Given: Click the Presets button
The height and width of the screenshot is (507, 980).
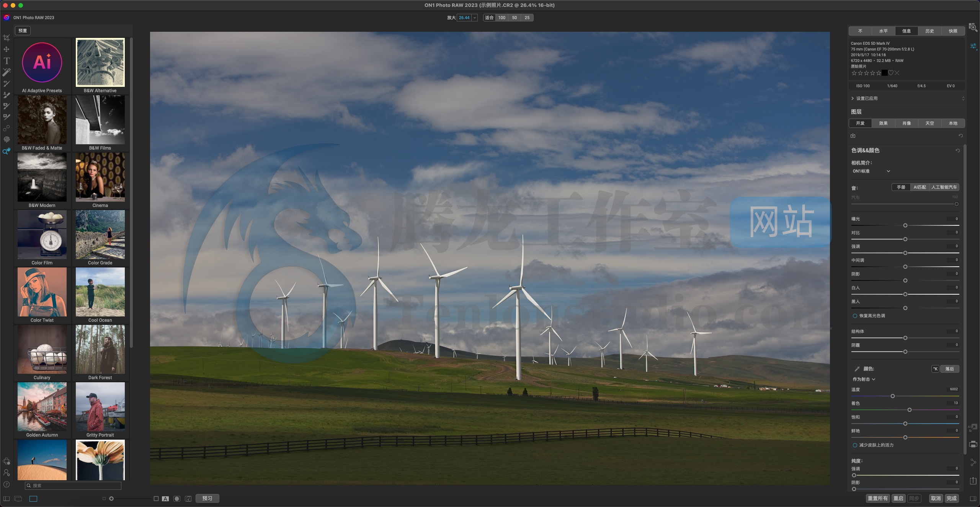Looking at the screenshot, I should click(23, 31).
